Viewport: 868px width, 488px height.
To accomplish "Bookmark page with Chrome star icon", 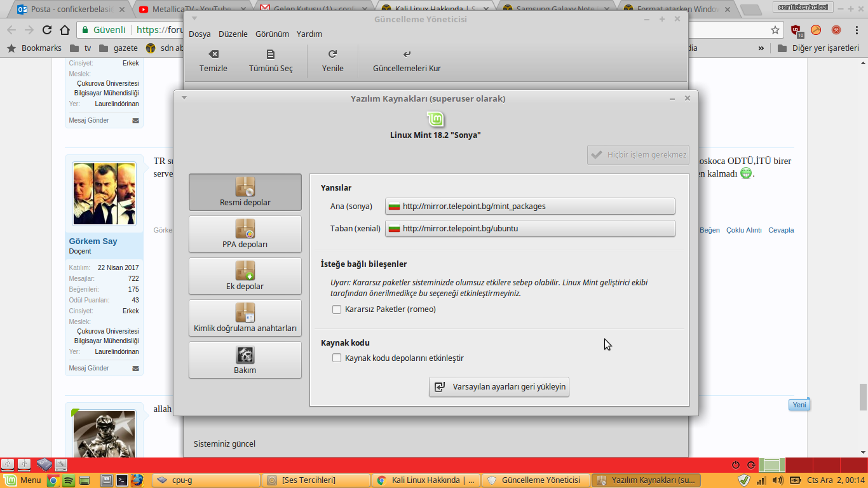I will (775, 30).
